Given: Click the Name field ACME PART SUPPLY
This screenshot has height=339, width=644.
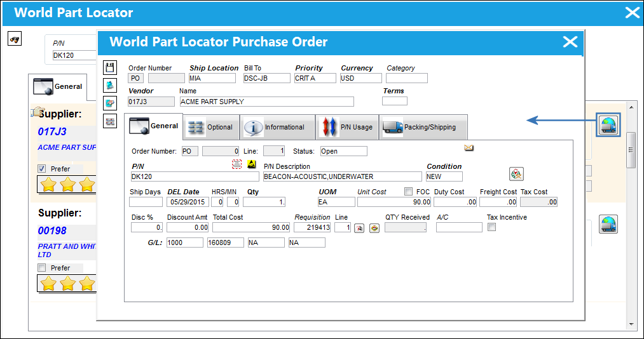Looking at the screenshot, I should click(x=266, y=101).
